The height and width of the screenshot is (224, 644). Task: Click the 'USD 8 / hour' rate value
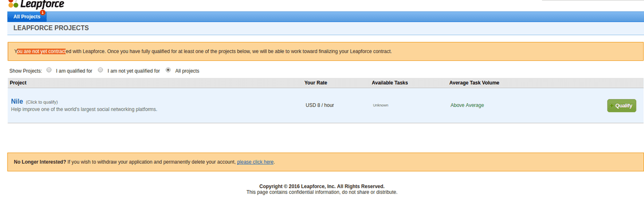pyautogui.click(x=320, y=105)
